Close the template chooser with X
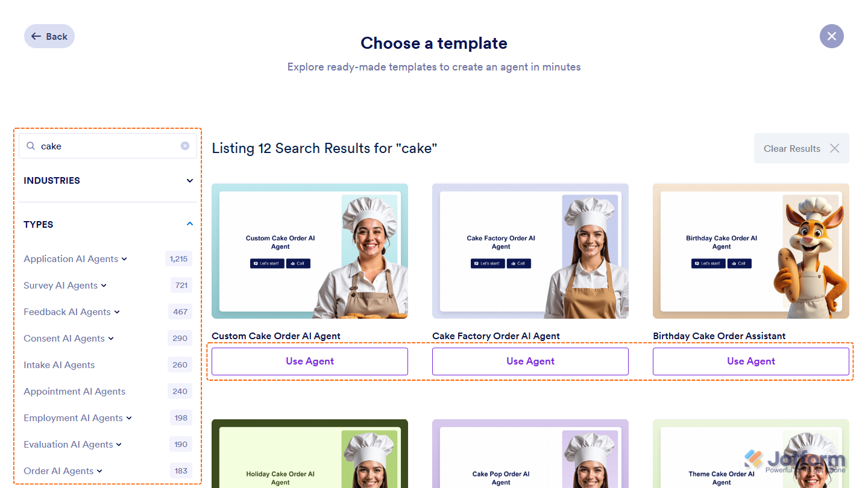 (832, 36)
